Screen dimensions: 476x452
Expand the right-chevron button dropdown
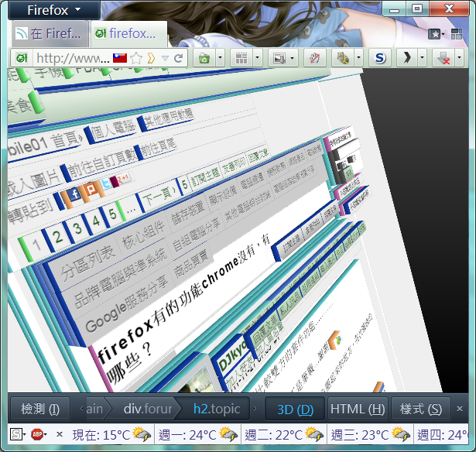pyautogui.click(x=423, y=58)
